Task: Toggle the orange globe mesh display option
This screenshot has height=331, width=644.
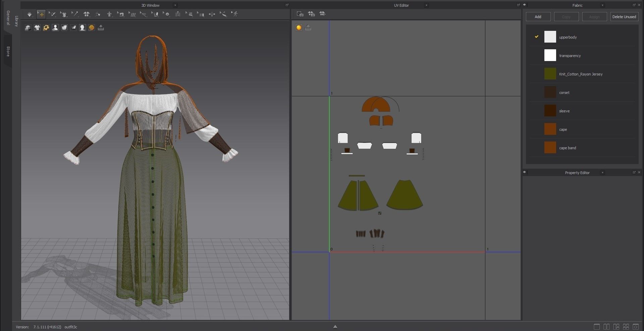Action: click(x=92, y=27)
